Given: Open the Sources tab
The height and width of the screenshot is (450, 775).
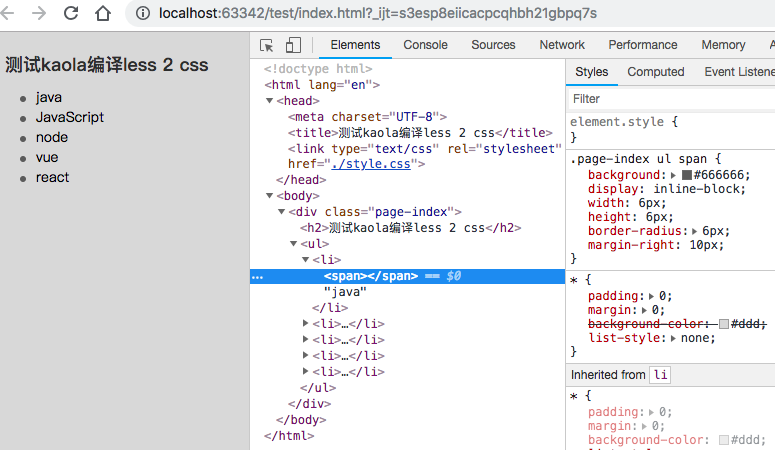Looking at the screenshot, I should coord(493,45).
